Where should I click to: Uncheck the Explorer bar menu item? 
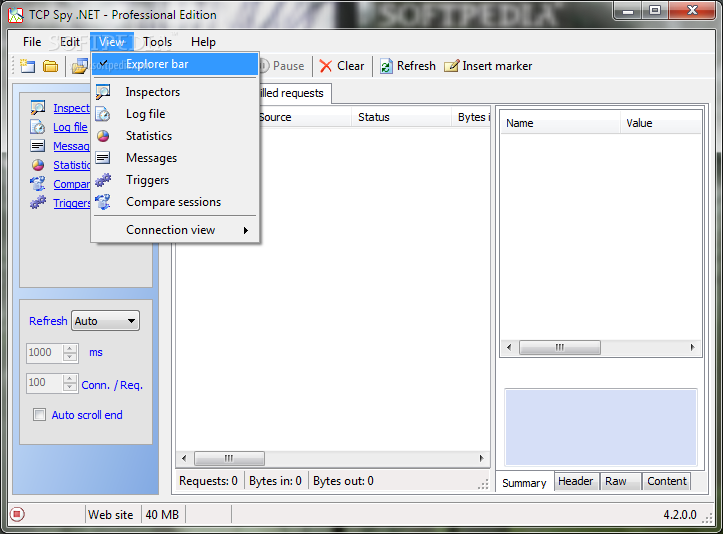175,64
